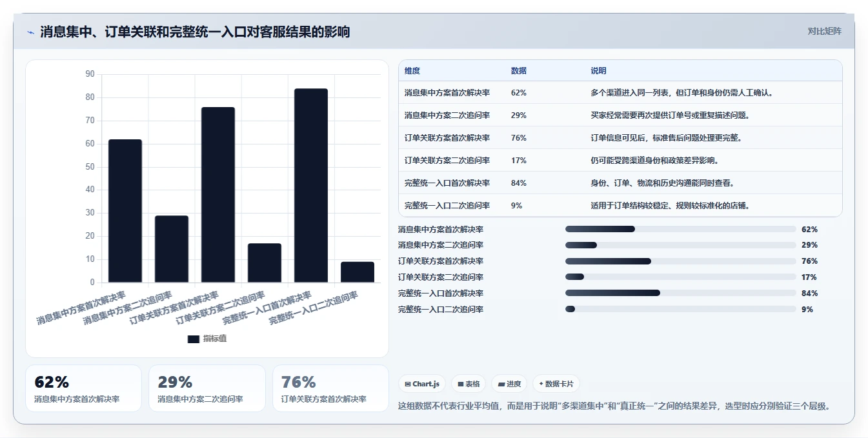Click the 指标值 legend label
The width and height of the screenshot is (868, 438).
[215, 339]
